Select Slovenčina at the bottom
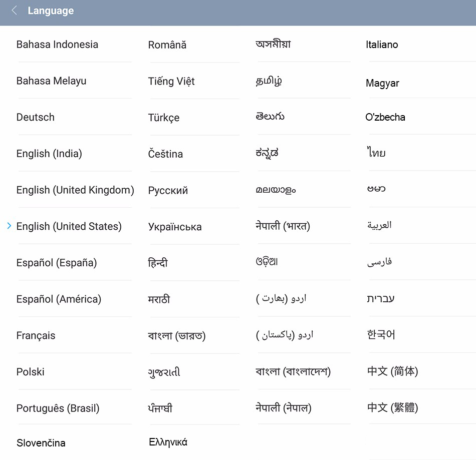 pos(41,443)
